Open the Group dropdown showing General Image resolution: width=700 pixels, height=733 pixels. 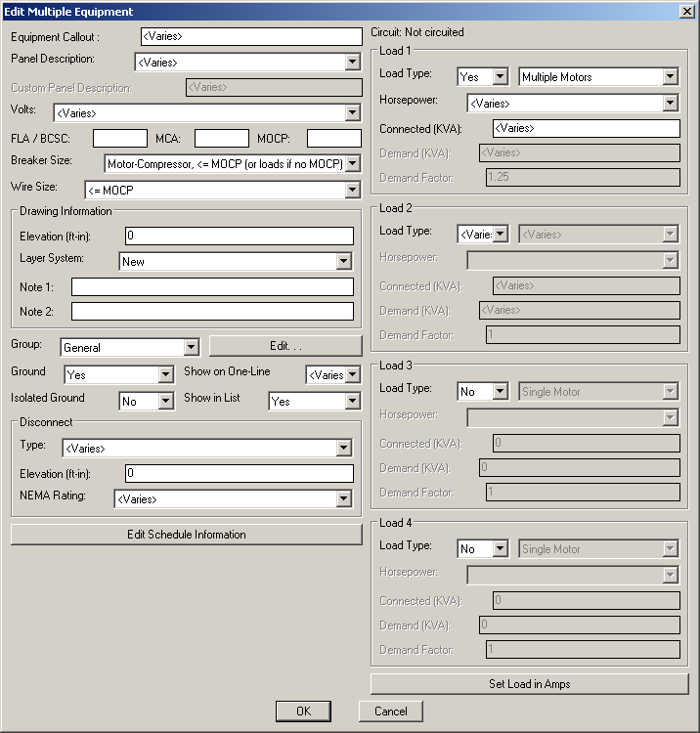129,347
